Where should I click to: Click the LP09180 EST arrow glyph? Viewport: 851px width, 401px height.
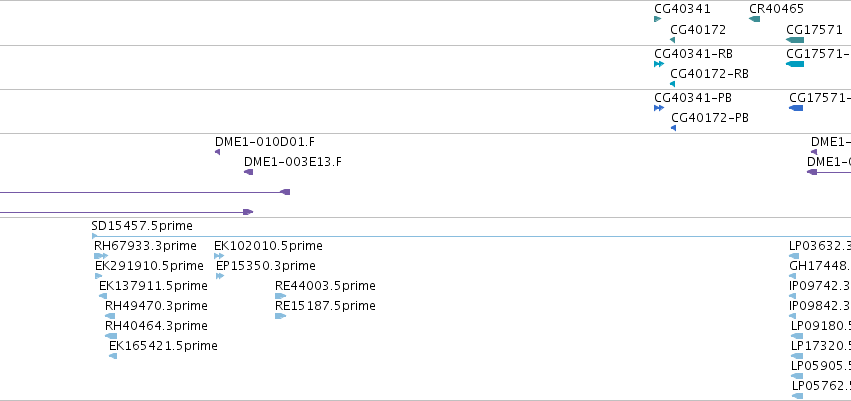click(797, 336)
